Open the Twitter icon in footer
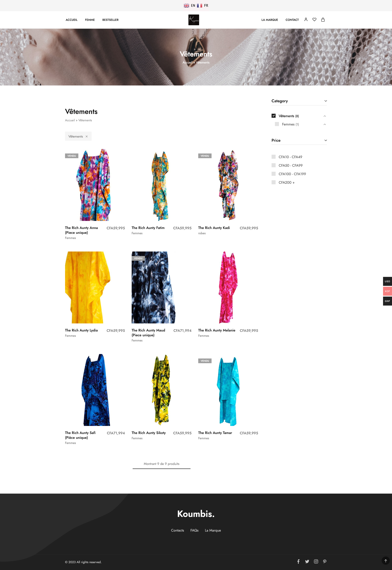 tap(307, 561)
